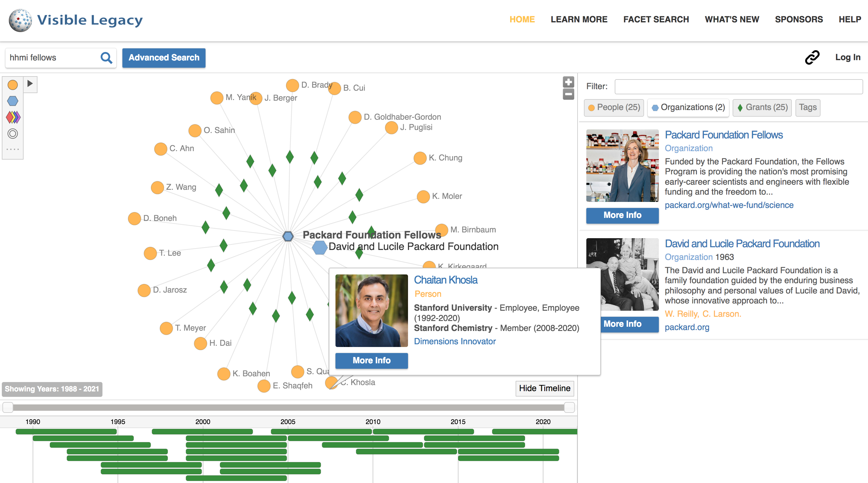
Task: Open the Chaitan Khosla name link
Action: point(445,280)
